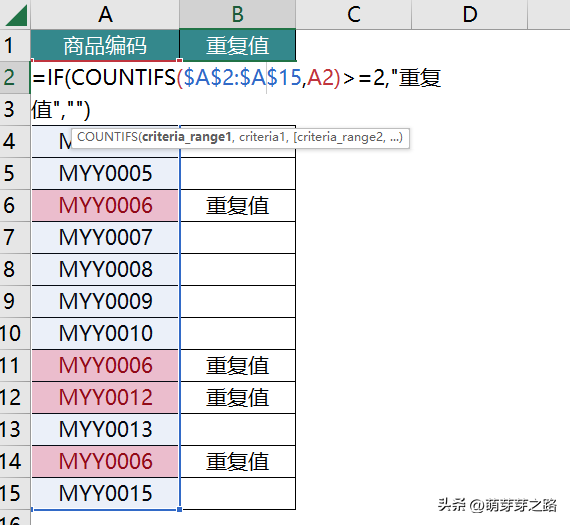Select row 2 header
This screenshot has height=525, width=570.
[x=15, y=77]
